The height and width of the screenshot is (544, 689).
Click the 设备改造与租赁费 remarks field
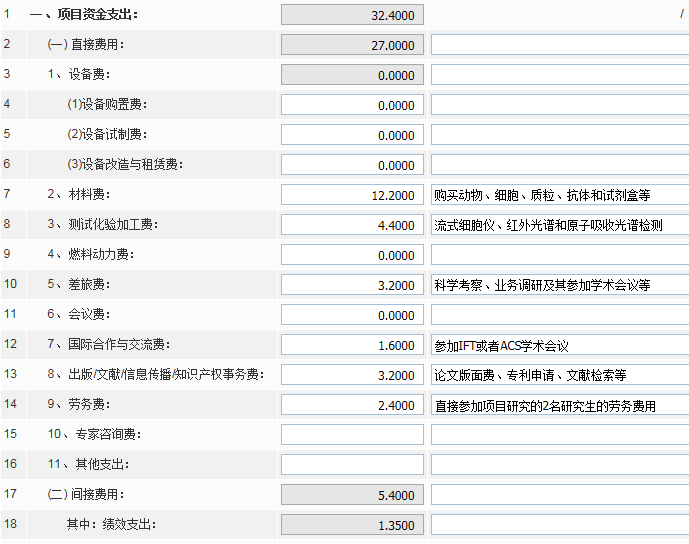pyautogui.click(x=560, y=165)
